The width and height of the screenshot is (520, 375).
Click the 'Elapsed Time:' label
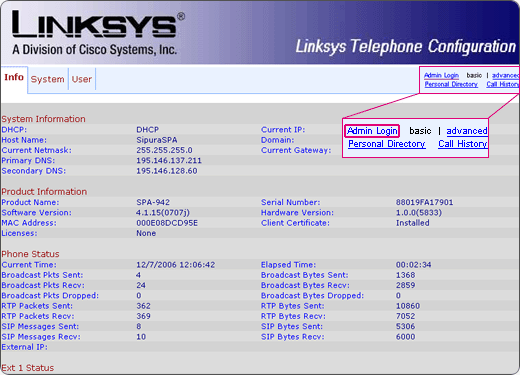click(288, 265)
